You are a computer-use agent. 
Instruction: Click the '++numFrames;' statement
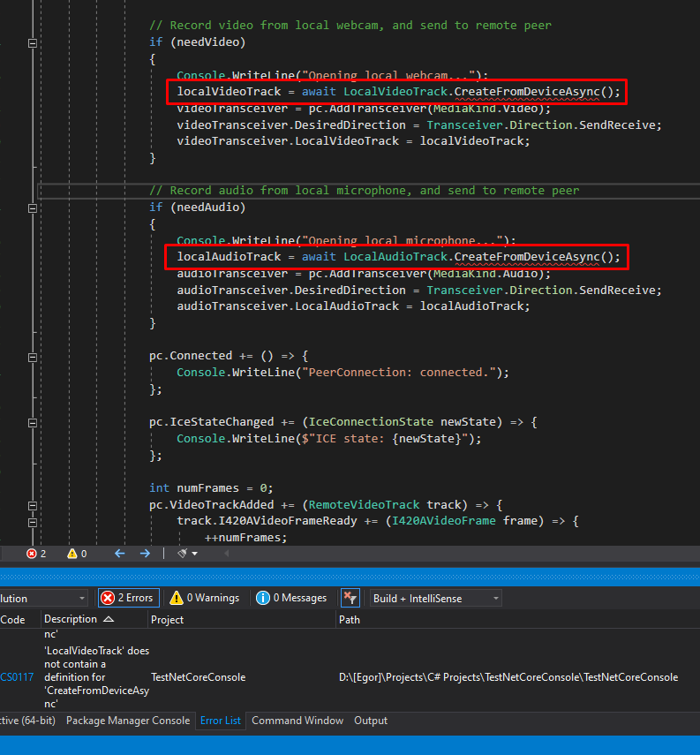(245, 538)
